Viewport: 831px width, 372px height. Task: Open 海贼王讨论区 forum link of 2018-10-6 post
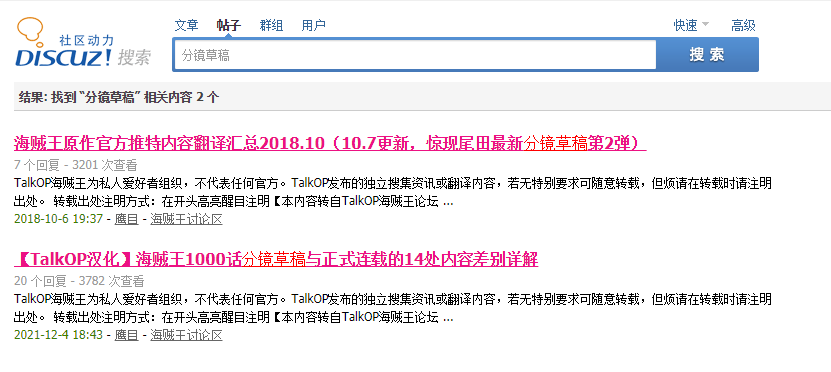(187, 218)
